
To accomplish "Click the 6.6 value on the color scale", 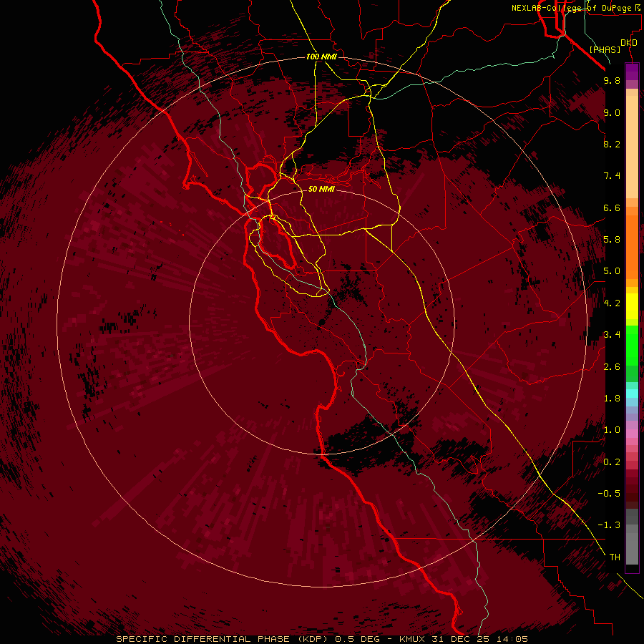I will [x=612, y=208].
